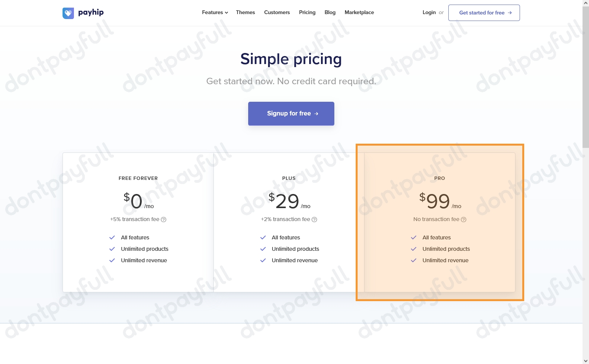Click the checkmark beside Unlimited revenue on Free Forever

click(112, 260)
